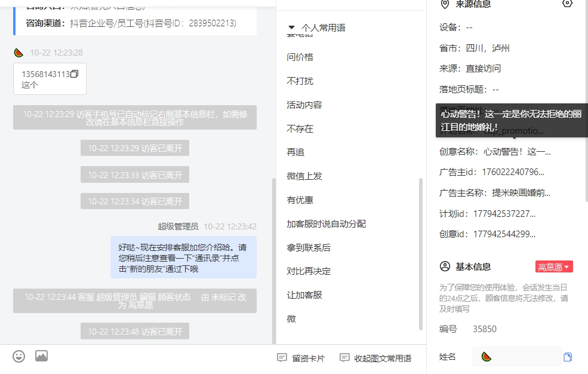This screenshot has height=374, width=588.
Task: Click 创意名称 truncated value
Action: click(517, 152)
